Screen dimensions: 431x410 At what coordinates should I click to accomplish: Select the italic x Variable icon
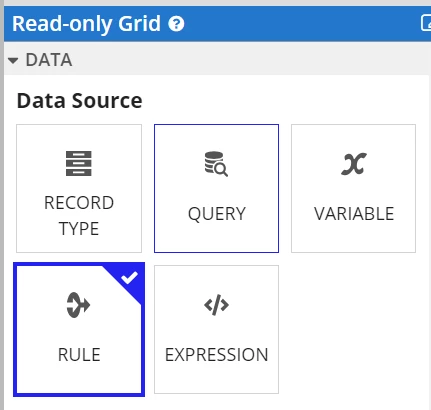354,164
